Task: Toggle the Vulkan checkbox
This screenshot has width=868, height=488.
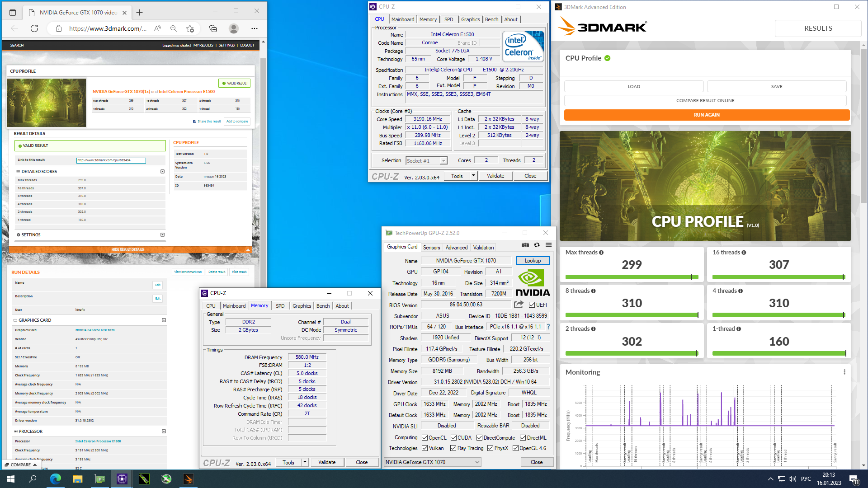Action: [x=425, y=448]
